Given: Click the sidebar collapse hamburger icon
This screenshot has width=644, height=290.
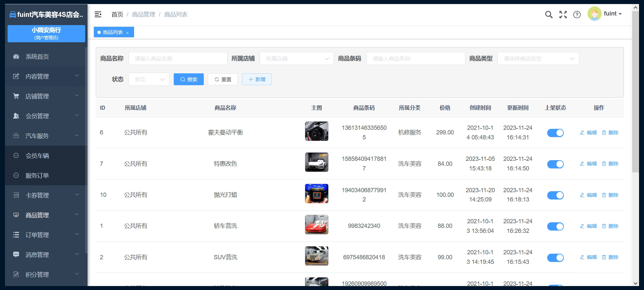Looking at the screenshot, I should click(98, 14).
